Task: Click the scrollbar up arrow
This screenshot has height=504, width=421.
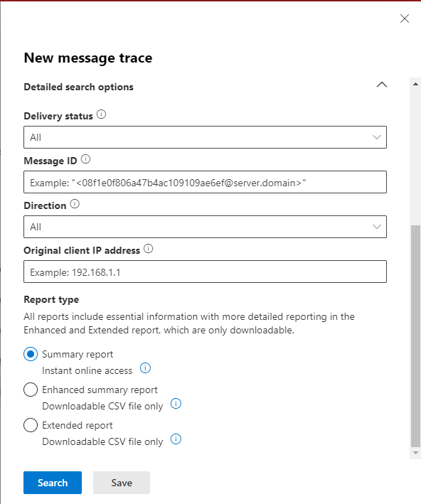Action: tap(415, 84)
